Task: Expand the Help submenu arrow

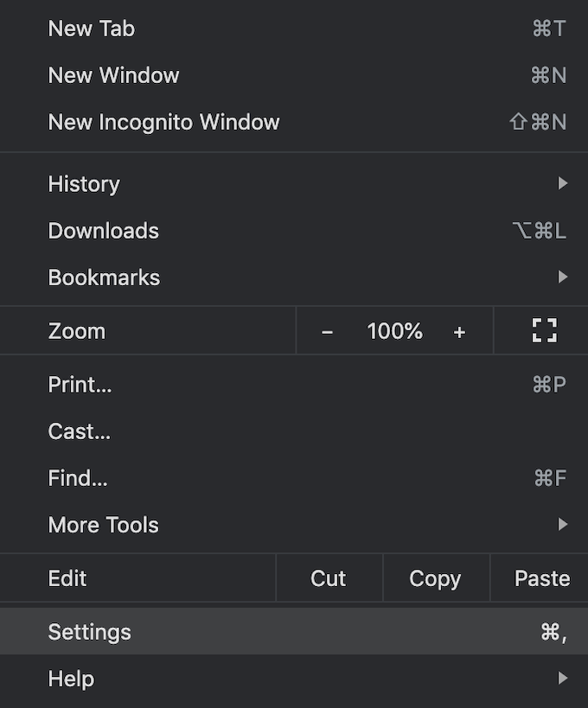Action: 563,679
